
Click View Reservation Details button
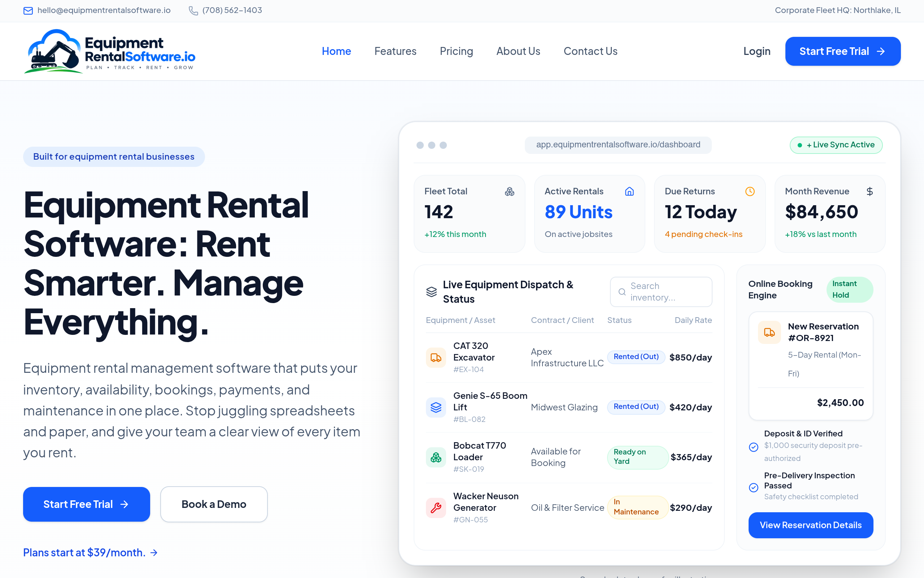[811, 525]
